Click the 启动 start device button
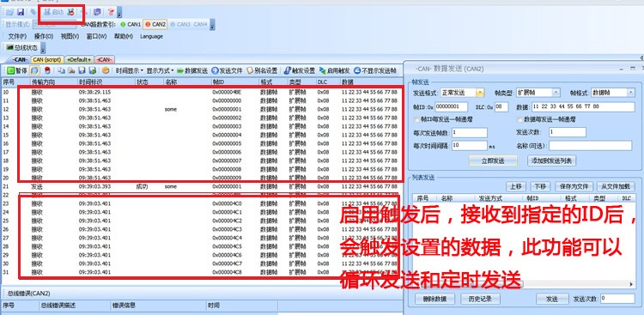Viewport: 644px width, 315px height. [53, 12]
